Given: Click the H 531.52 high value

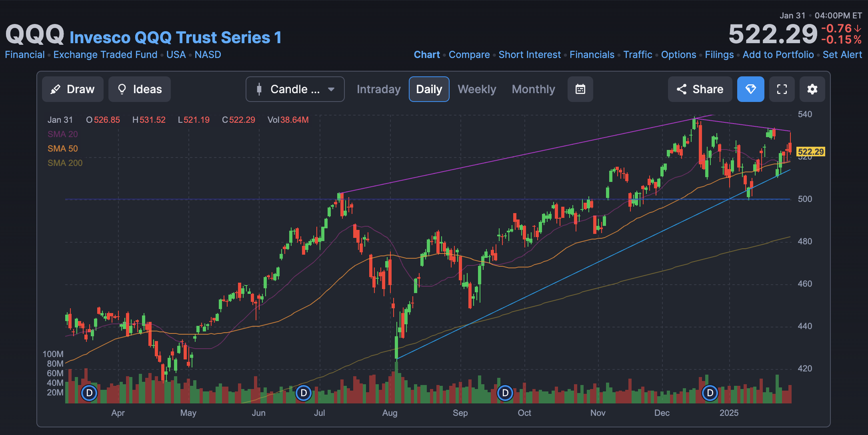Looking at the screenshot, I should [x=149, y=120].
